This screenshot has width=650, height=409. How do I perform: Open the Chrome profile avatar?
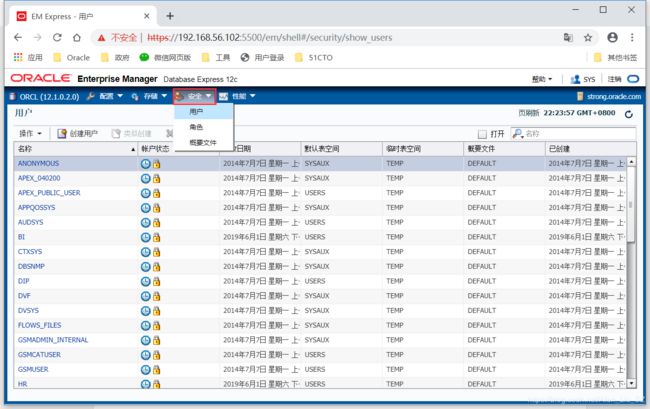pos(612,37)
